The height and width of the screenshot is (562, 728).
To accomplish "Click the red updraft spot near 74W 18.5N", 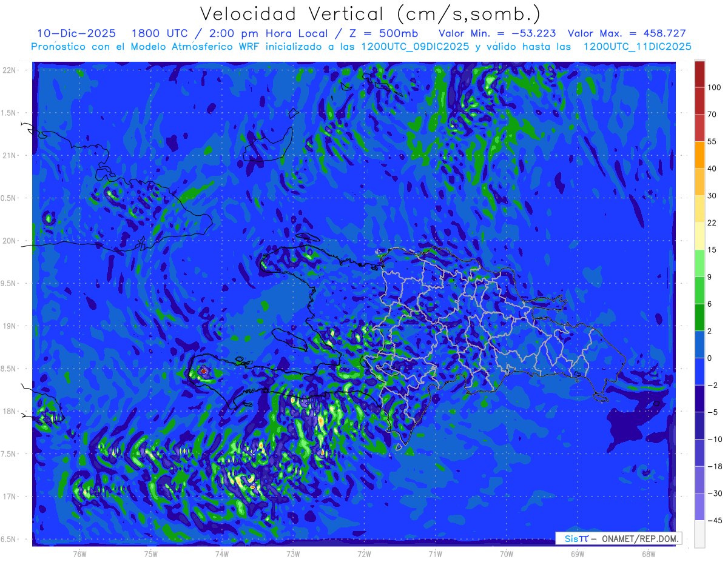I will tap(204, 370).
